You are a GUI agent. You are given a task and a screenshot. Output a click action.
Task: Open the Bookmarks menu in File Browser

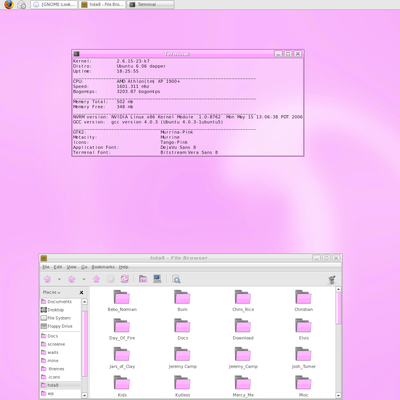(x=103, y=267)
